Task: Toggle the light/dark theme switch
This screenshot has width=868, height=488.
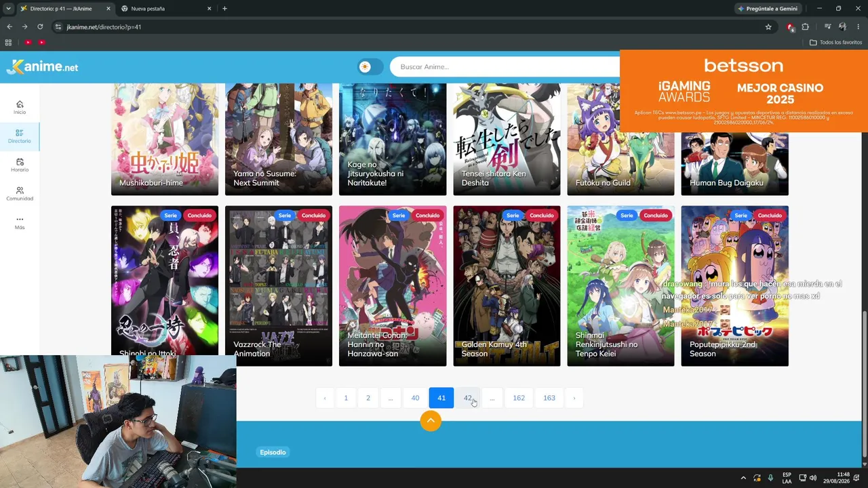Action: tap(370, 66)
